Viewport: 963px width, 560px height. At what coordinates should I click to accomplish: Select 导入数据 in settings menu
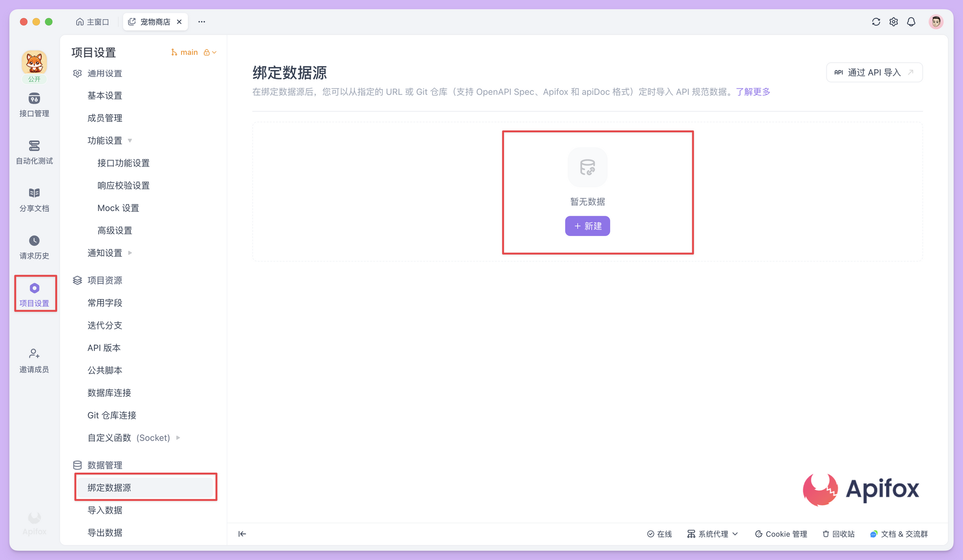pos(105,510)
